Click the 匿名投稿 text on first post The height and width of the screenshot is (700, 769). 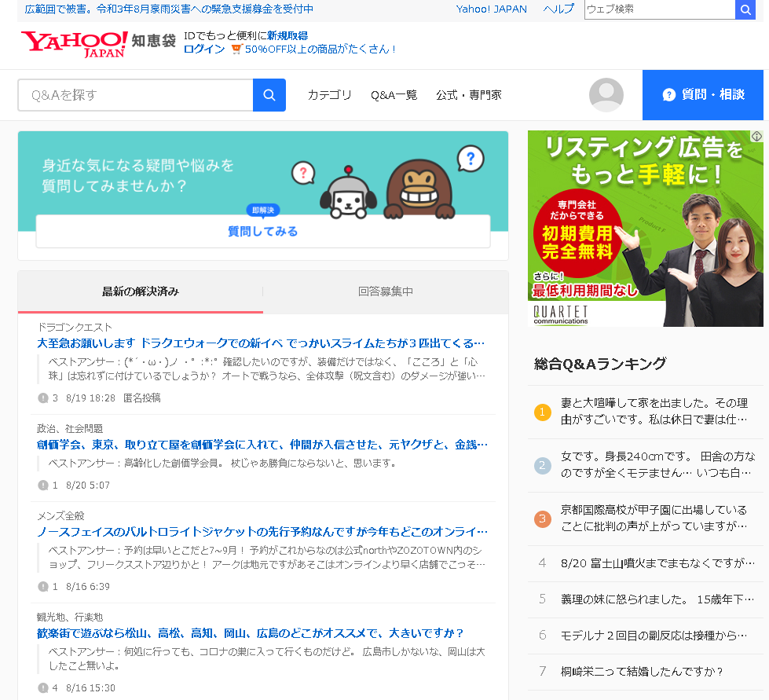[x=141, y=398]
